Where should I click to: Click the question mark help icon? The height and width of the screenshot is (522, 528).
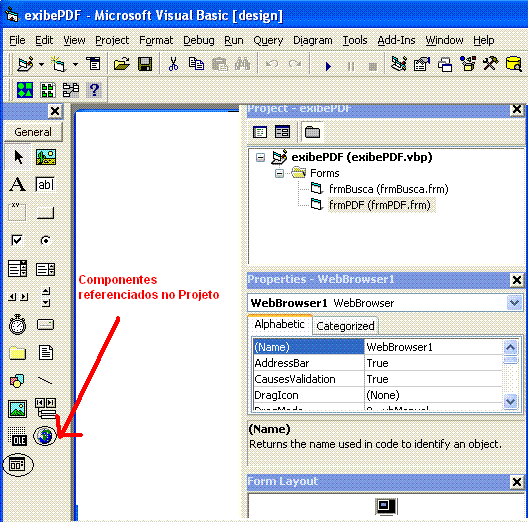coord(94,90)
